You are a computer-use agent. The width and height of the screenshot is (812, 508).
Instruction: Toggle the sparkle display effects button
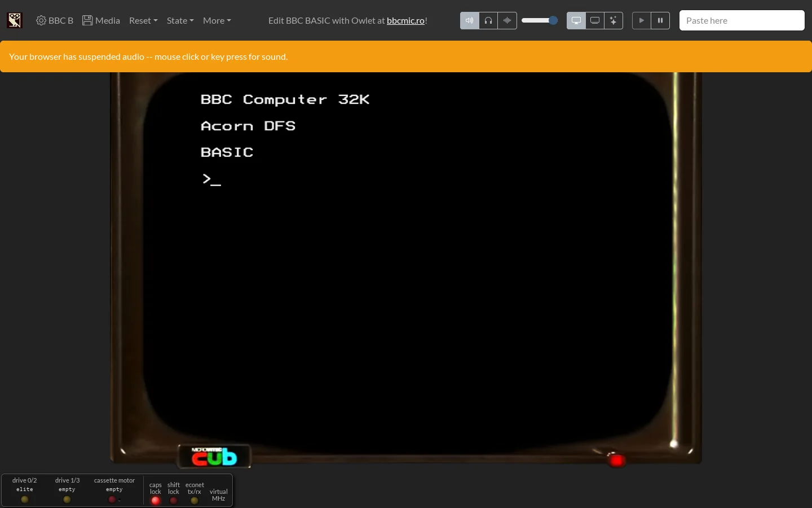pos(614,20)
